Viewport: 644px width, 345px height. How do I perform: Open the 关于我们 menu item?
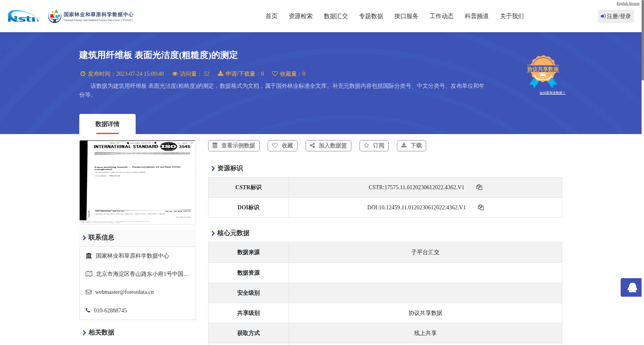pos(512,16)
